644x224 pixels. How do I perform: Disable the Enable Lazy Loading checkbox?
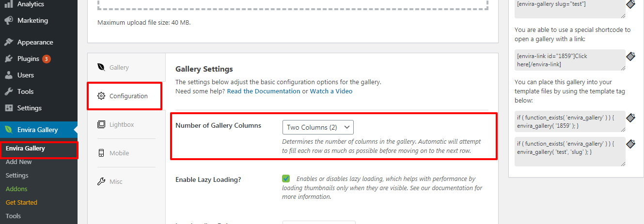pos(286,179)
